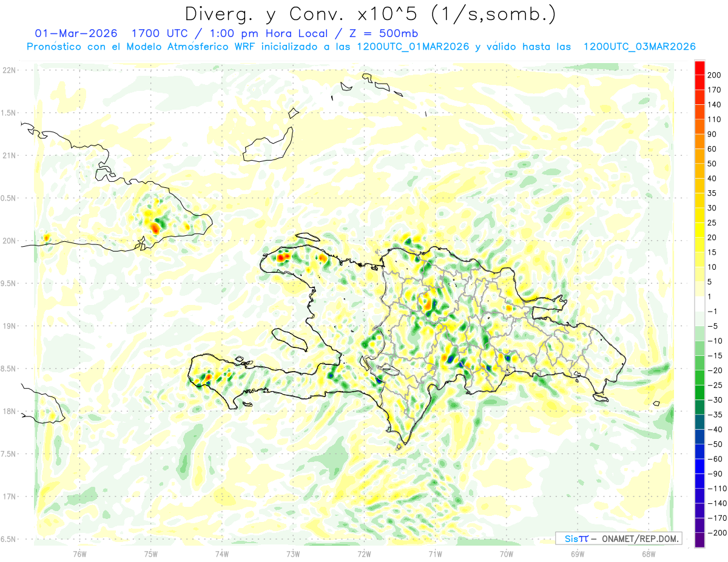The image size is (728, 562).
Task: Click the '0.5N' latitude label
Action: 8,198
